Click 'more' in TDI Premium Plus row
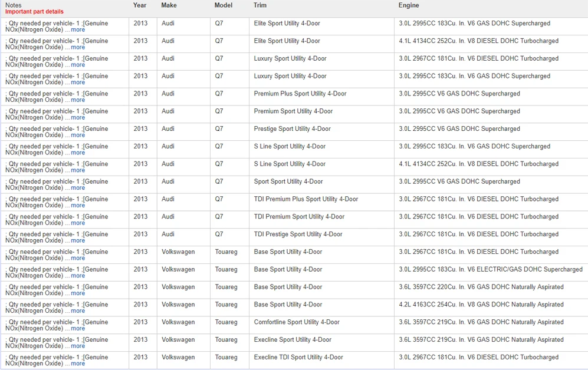Viewport: 588px width, 370px height. pos(78,206)
